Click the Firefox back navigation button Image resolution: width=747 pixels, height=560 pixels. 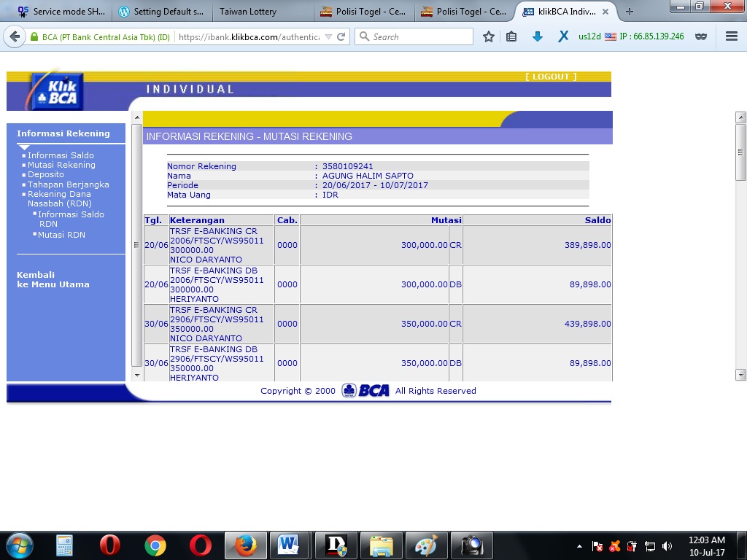15,36
